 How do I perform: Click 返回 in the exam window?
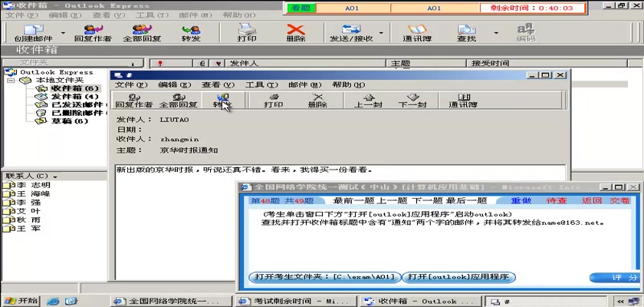pyautogui.click(x=592, y=200)
